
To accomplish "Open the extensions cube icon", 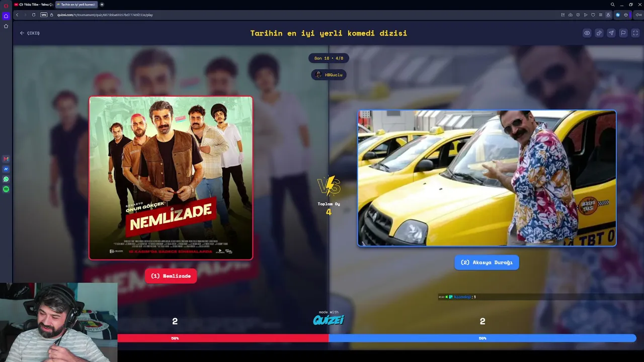I will [x=626, y=15].
